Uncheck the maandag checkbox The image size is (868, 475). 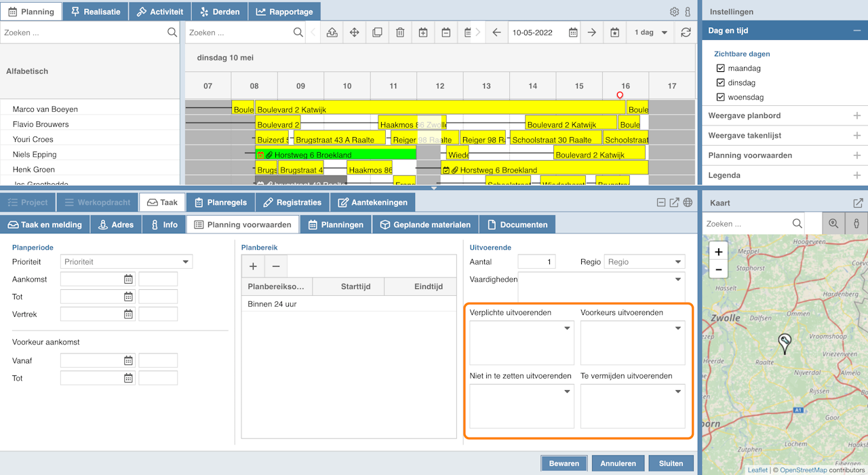pyautogui.click(x=721, y=69)
